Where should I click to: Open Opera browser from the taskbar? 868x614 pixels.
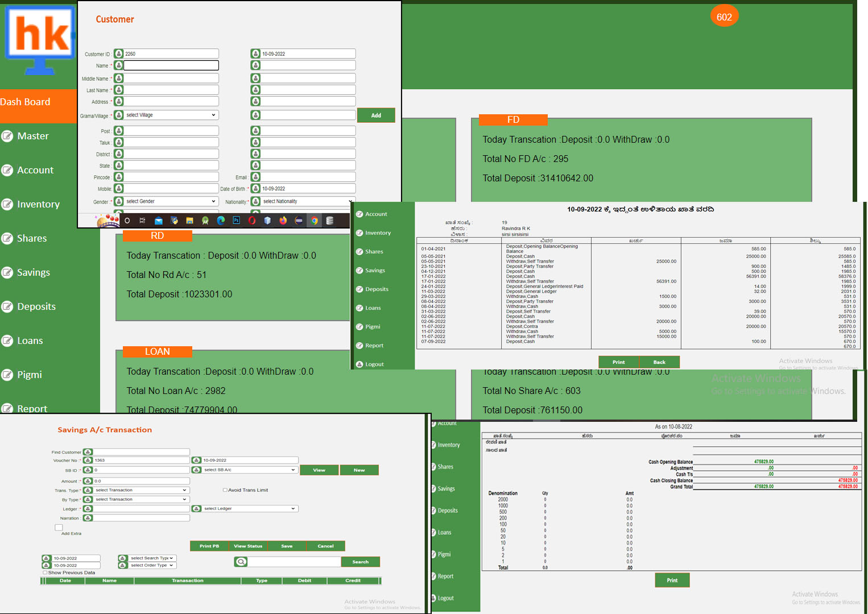(x=252, y=221)
